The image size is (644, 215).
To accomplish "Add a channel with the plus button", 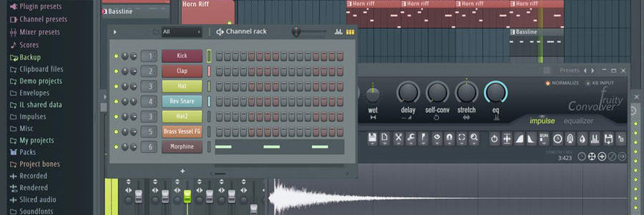I will (182, 171).
